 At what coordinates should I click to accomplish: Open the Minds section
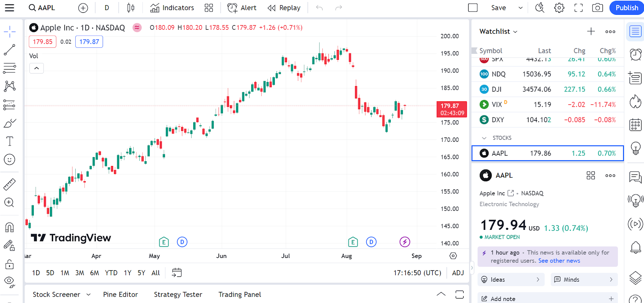tap(584, 280)
